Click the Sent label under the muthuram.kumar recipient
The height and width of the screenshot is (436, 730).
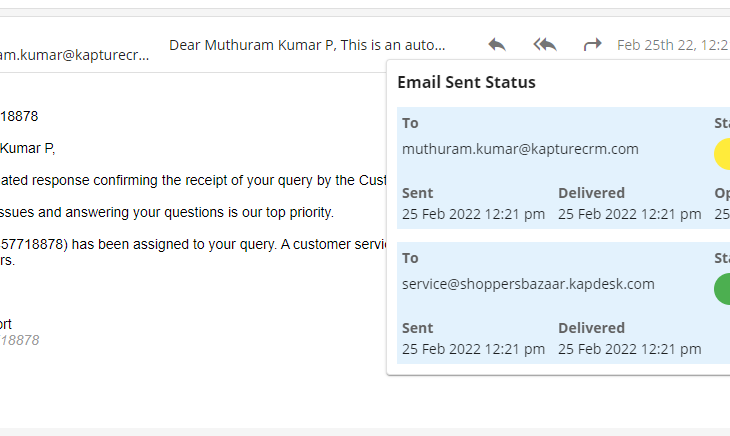tap(417, 193)
